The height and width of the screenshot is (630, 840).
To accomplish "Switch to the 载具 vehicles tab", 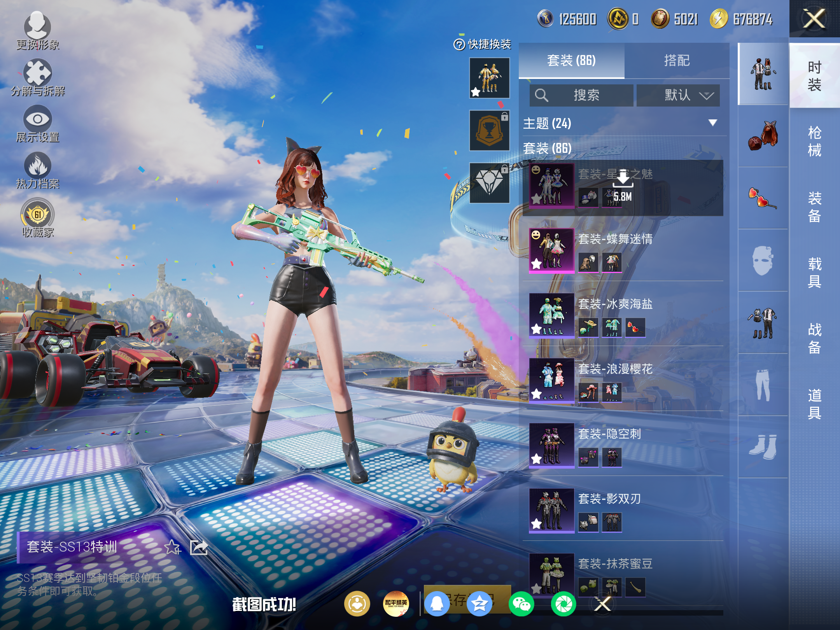I will [815, 273].
